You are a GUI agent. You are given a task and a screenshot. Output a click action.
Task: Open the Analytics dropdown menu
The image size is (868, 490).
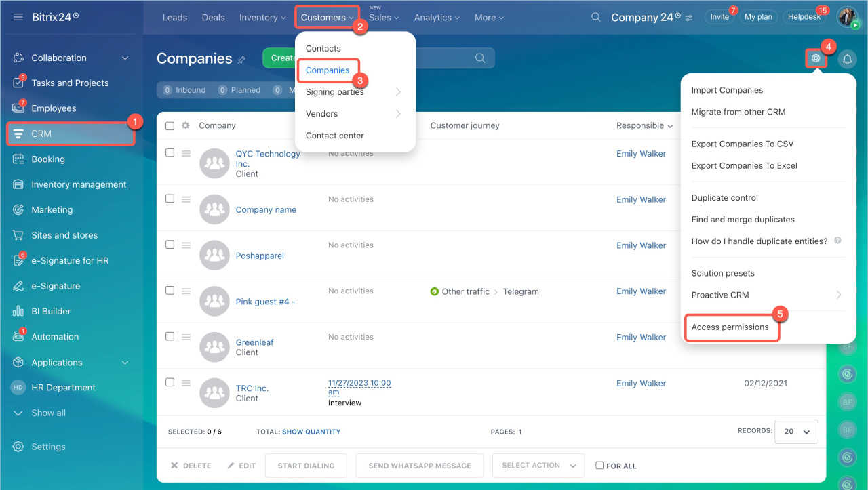pos(437,18)
